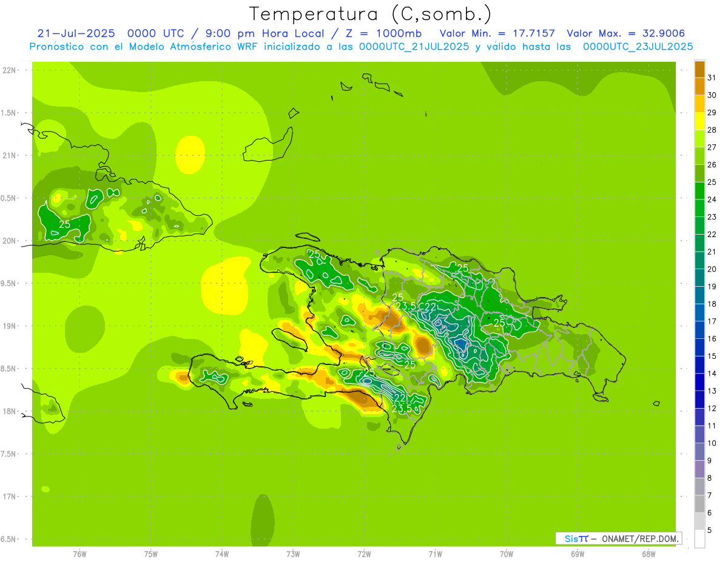Click the '74W' longitude axis label

[x=222, y=554]
